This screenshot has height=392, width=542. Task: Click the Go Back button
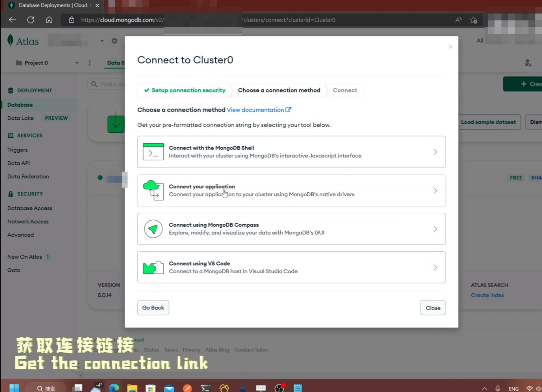point(153,308)
